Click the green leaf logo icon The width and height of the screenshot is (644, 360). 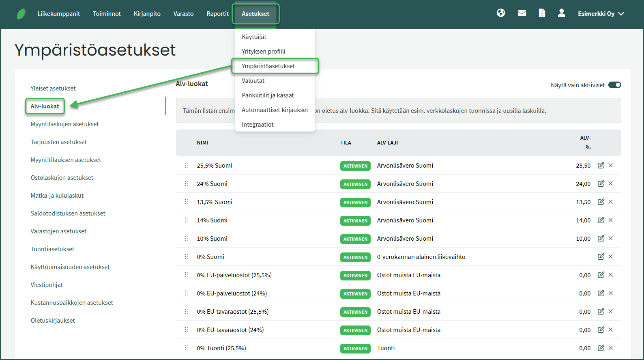pyautogui.click(x=21, y=14)
